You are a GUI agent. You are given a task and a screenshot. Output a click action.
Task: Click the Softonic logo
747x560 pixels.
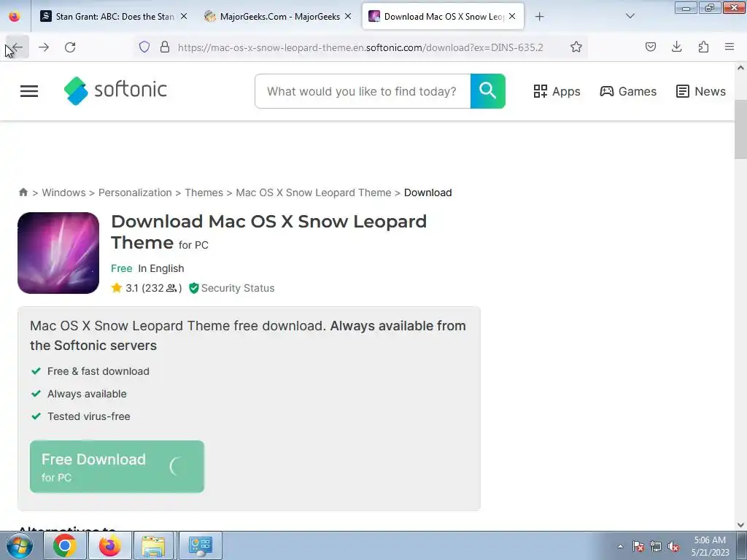click(115, 90)
